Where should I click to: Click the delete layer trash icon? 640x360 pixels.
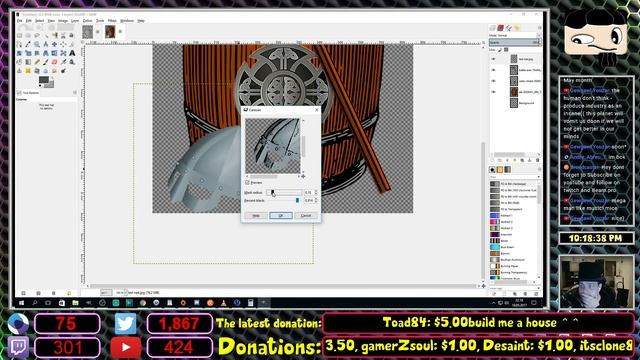[537, 160]
